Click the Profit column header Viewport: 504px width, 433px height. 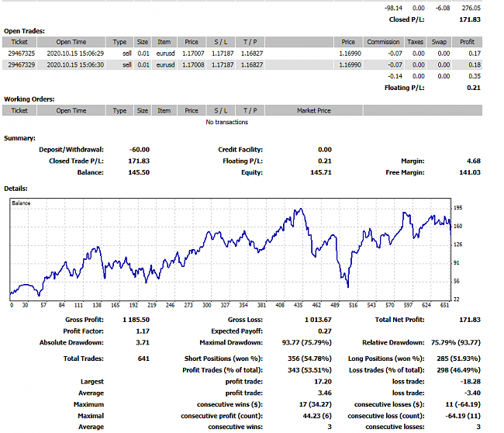467,42
